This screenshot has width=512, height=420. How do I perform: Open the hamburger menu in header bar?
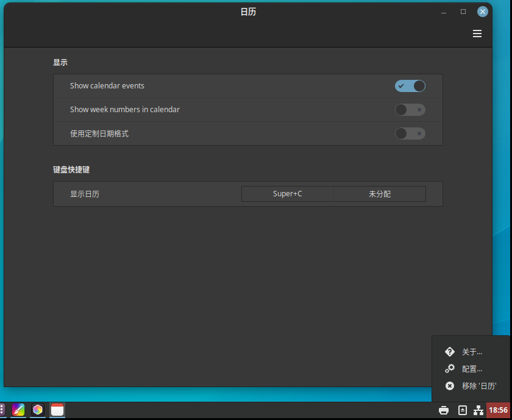(477, 34)
